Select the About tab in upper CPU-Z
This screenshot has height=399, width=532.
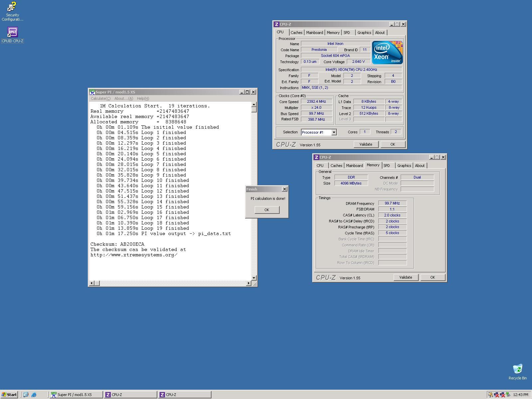tap(380, 33)
